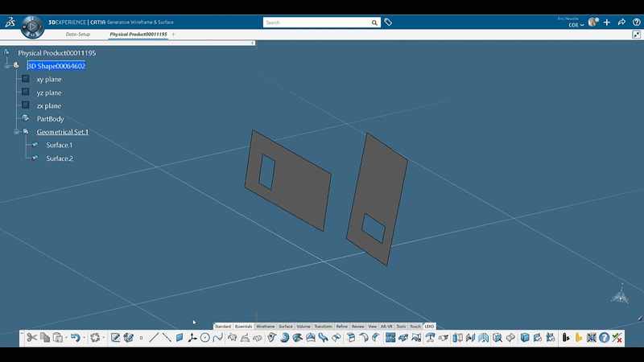Open the COE dropdown
644x362 pixels.
point(576,25)
